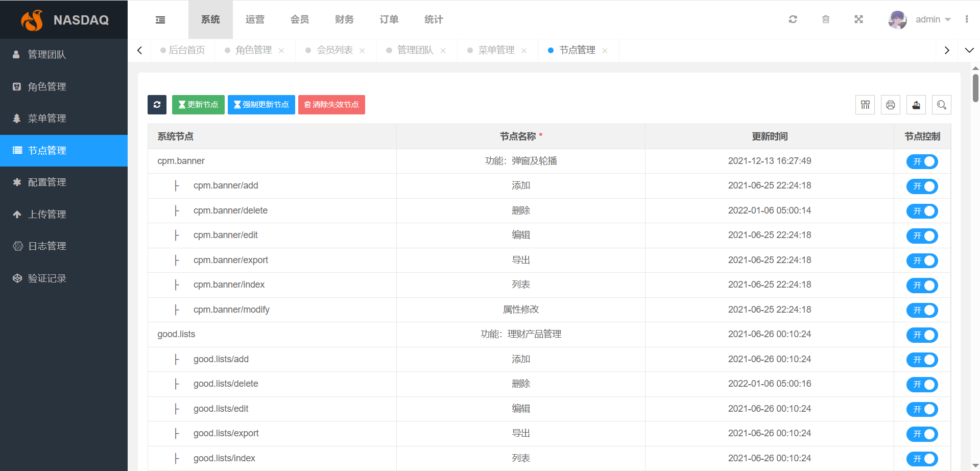Click the sidebar collapse menu icon
Viewport: 980px width, 471px height.
pos(160,20)
